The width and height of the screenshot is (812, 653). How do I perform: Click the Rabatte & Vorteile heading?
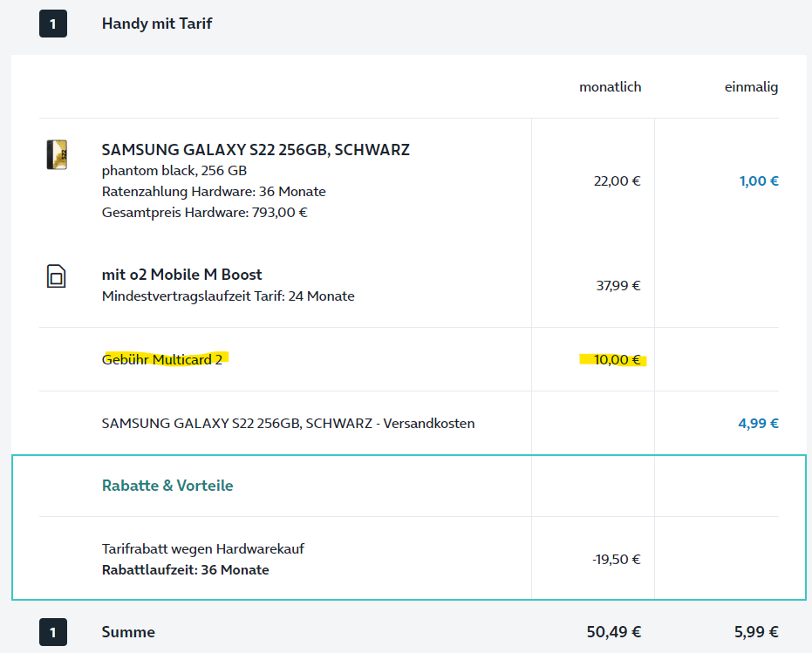[167, 486]
